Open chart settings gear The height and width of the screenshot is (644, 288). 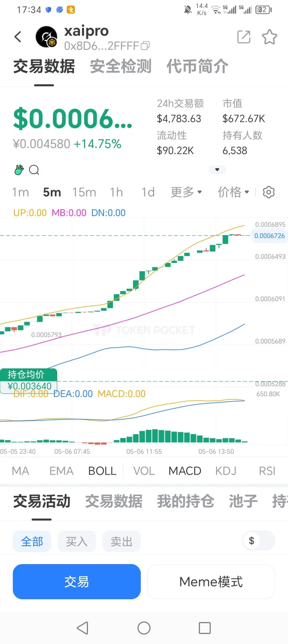click(269, 192)
